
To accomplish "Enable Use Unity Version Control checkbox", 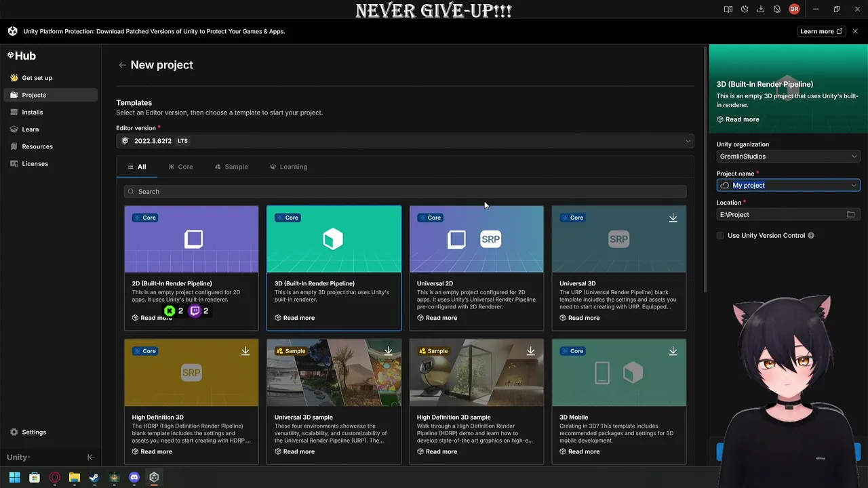I will click(720, 236).
